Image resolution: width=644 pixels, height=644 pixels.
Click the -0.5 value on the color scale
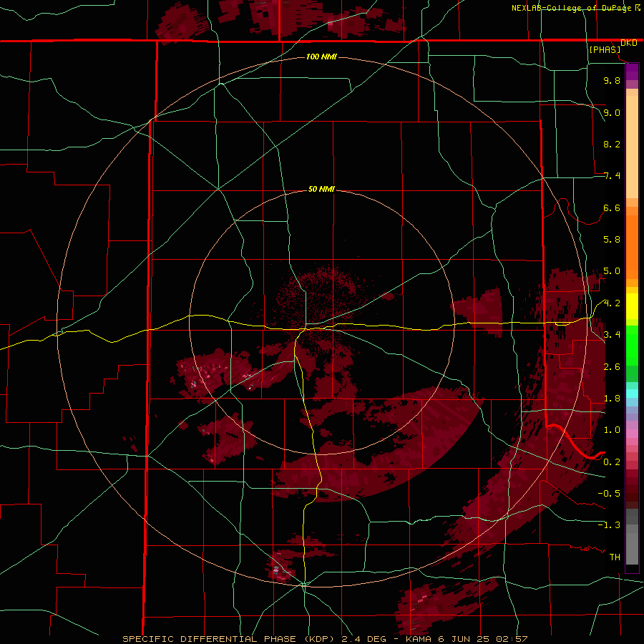(x=609, y=493)
